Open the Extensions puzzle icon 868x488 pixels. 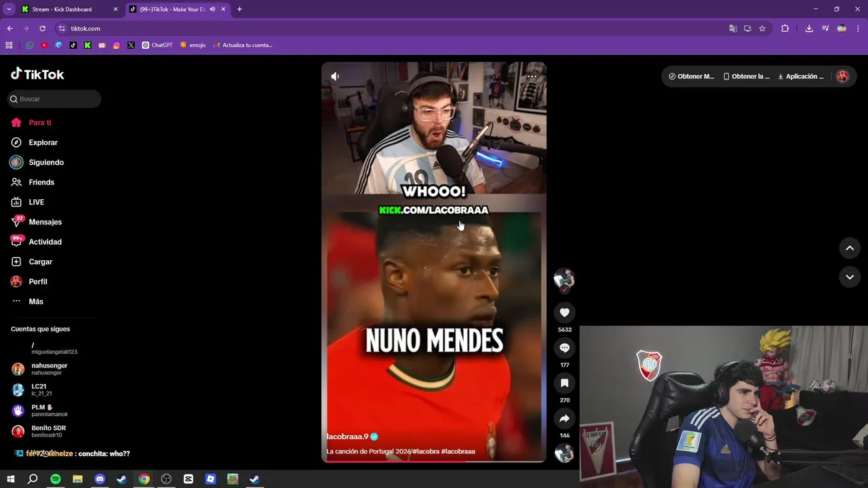click(x=785, y=28)
